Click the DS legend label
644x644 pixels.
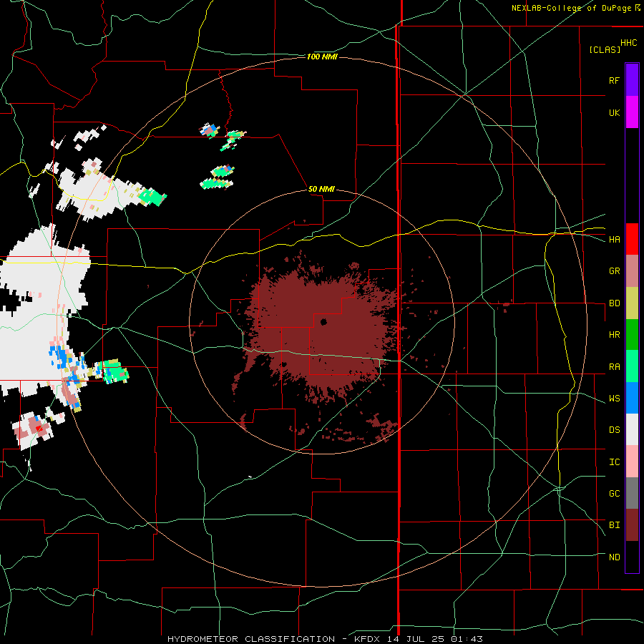tap(614, 429)
